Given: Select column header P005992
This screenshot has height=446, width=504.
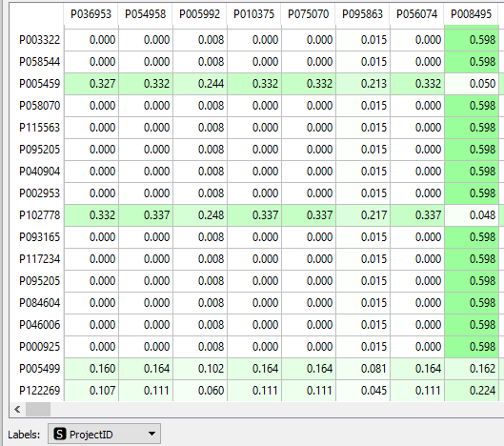Looking at the screenshot, I should 200,14.
